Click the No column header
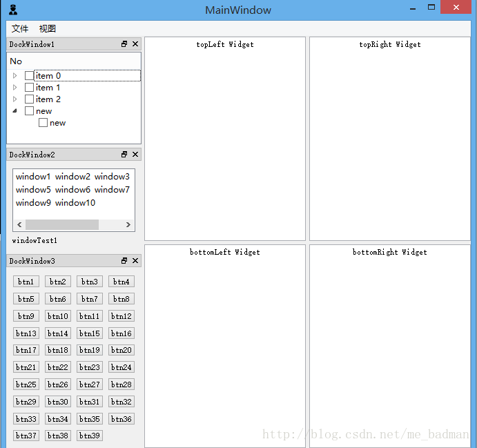The image size is (477, 448). (74, 61)
